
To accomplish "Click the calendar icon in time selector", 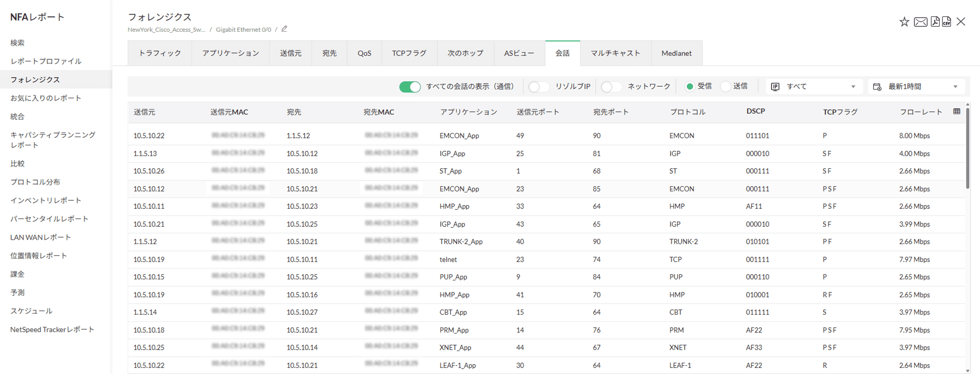I will 877,87.
